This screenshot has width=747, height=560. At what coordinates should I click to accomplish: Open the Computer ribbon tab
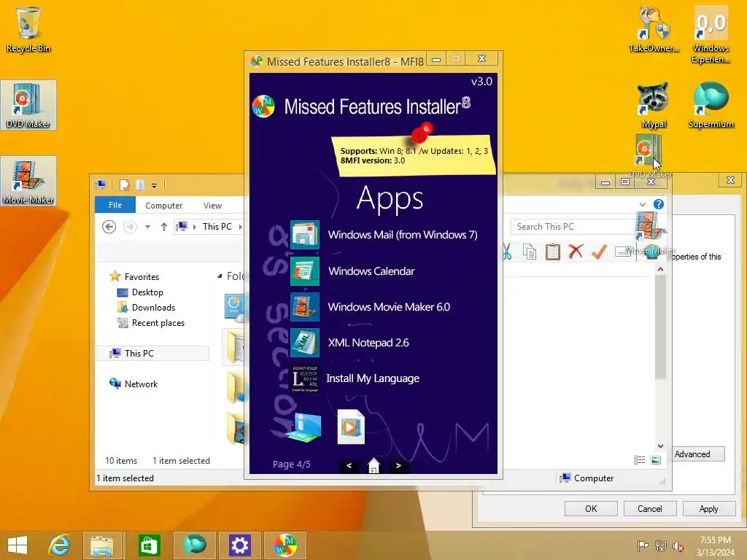[x=163, y=206]
